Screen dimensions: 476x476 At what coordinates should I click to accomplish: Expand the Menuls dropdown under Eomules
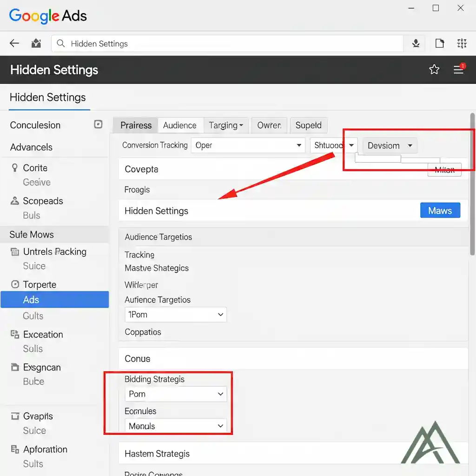(175, 426)
